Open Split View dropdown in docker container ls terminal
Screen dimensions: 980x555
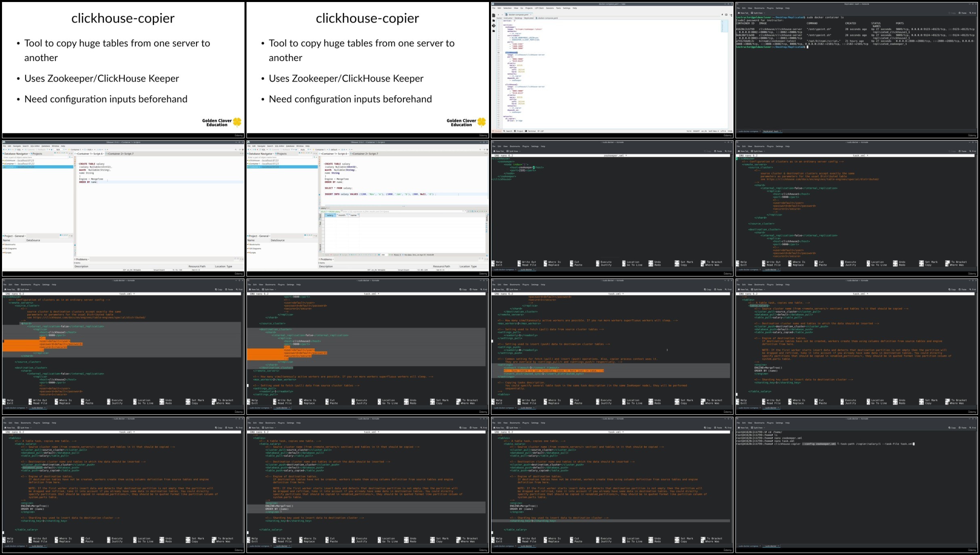point(757,13)
